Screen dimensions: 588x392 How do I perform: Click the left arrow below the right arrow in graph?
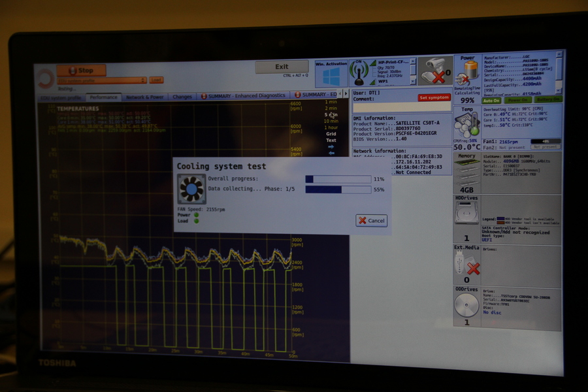click(x=331, y=153)
